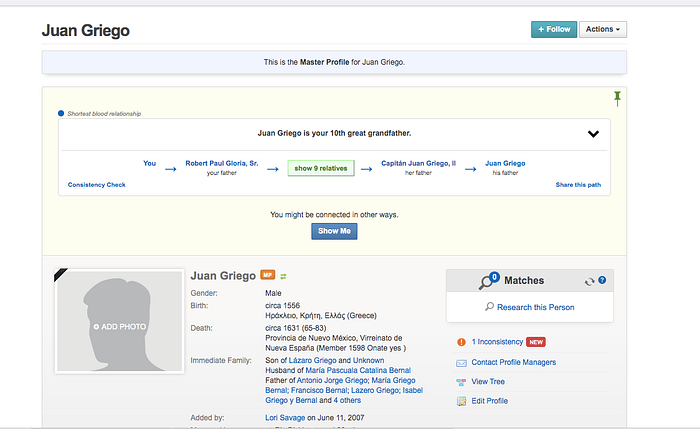This screenshot has width=700, height=429.
Task: Open María Pascuala Catalina Bernal link
Action: 358,371
